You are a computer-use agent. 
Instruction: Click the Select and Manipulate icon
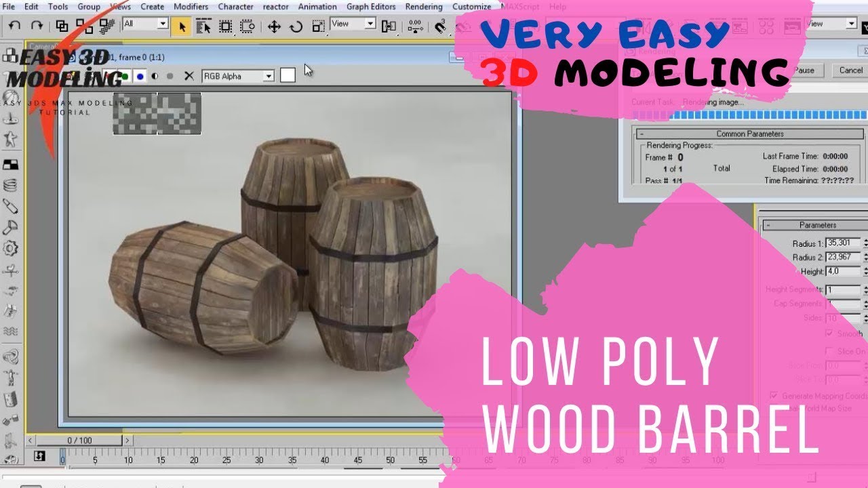pos(415,26)
